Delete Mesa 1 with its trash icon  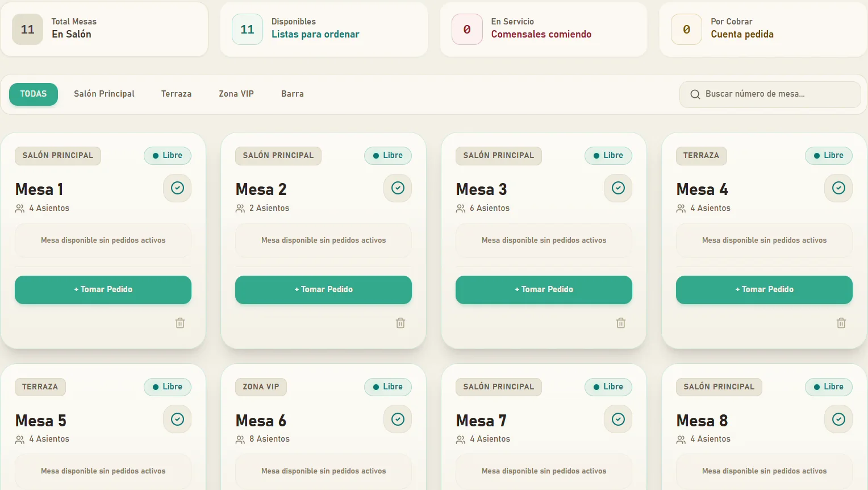tap(180, 323)
